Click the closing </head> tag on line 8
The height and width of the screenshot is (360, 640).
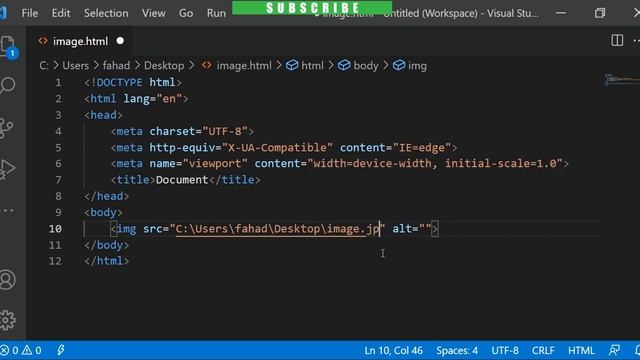point(107,196)
